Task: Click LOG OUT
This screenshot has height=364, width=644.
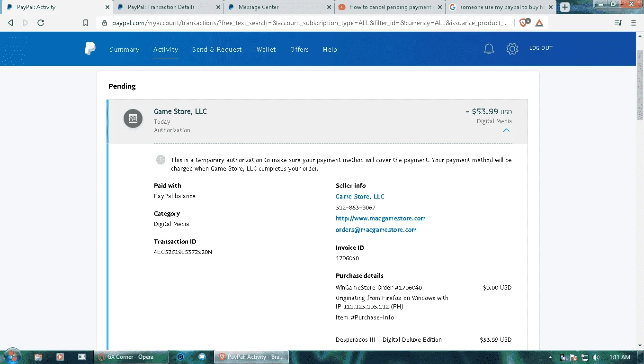Action: (541, 48)
